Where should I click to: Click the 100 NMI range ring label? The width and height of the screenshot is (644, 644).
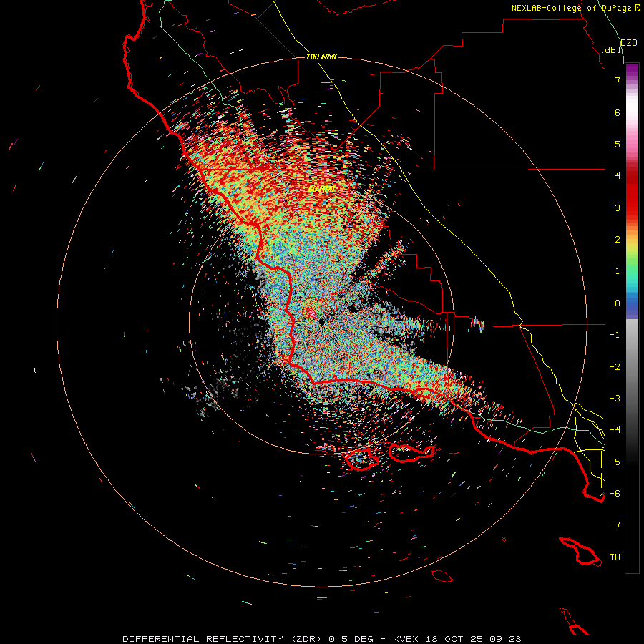point(321,57)
